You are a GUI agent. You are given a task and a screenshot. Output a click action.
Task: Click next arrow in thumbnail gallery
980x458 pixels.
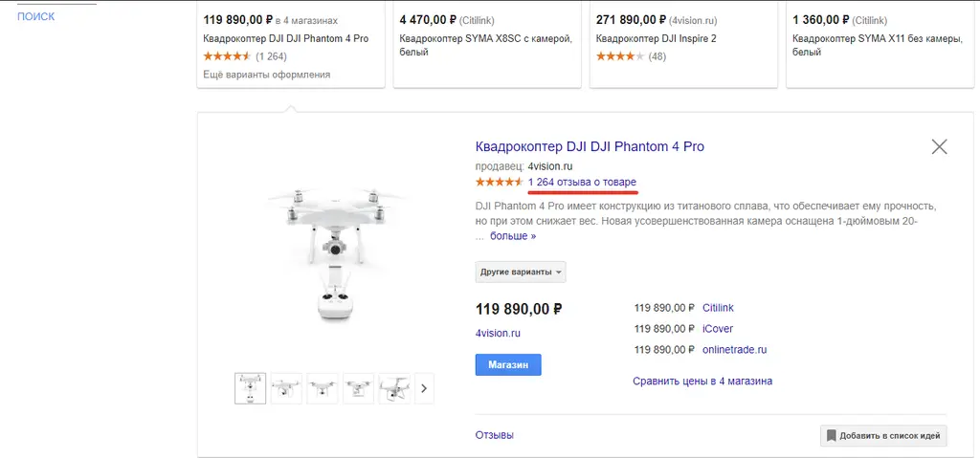[424, 388]
